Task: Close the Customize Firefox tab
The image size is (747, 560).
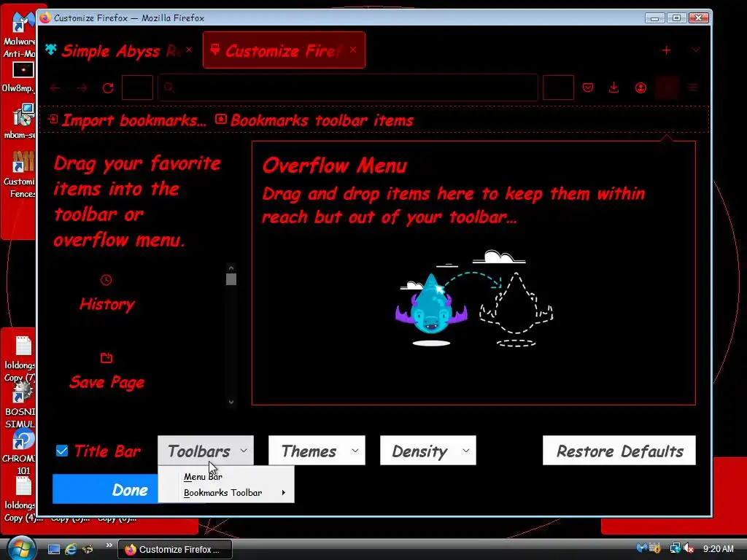Action: [353, 50]
